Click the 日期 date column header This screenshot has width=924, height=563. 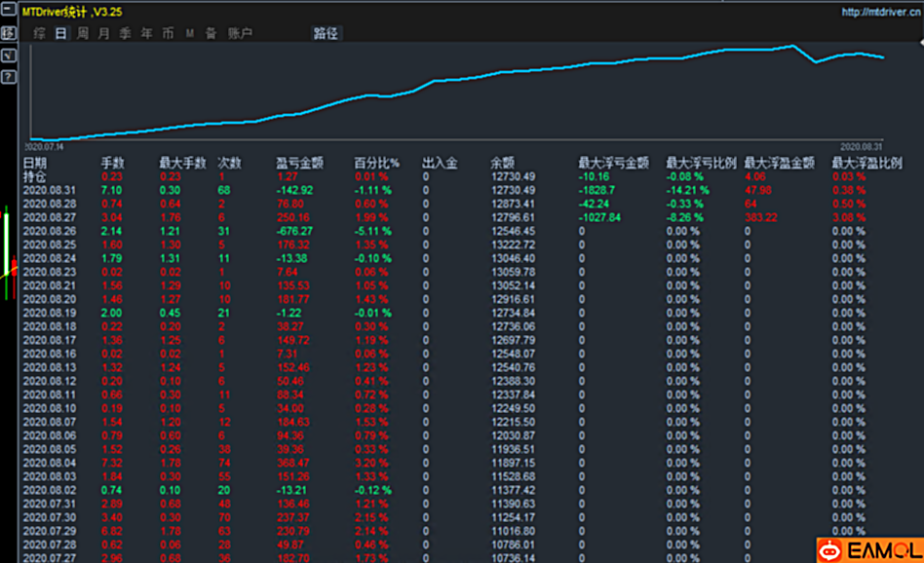[x=34, y=164]
